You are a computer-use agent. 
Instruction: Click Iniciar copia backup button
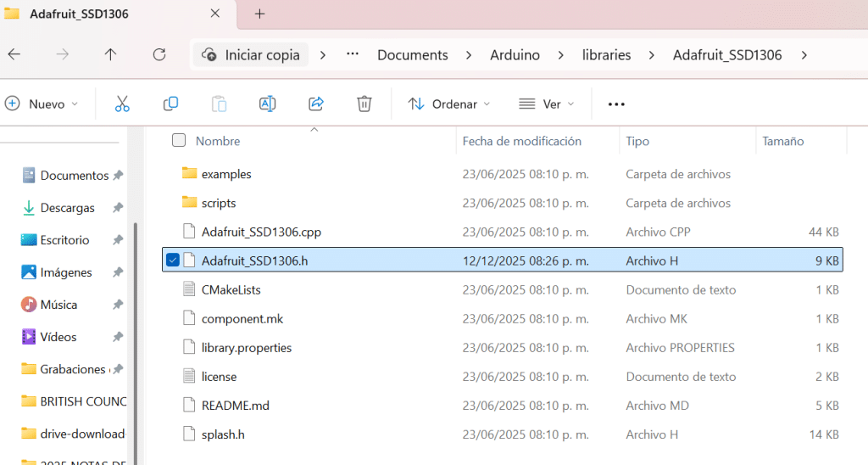(x=251, y=55)
